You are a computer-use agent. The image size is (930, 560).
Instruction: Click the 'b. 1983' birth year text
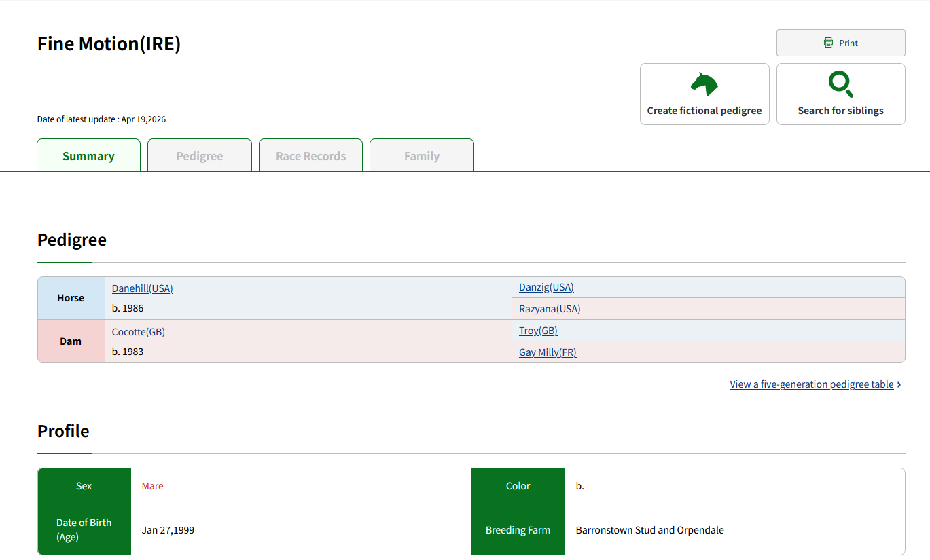point(128,352)
